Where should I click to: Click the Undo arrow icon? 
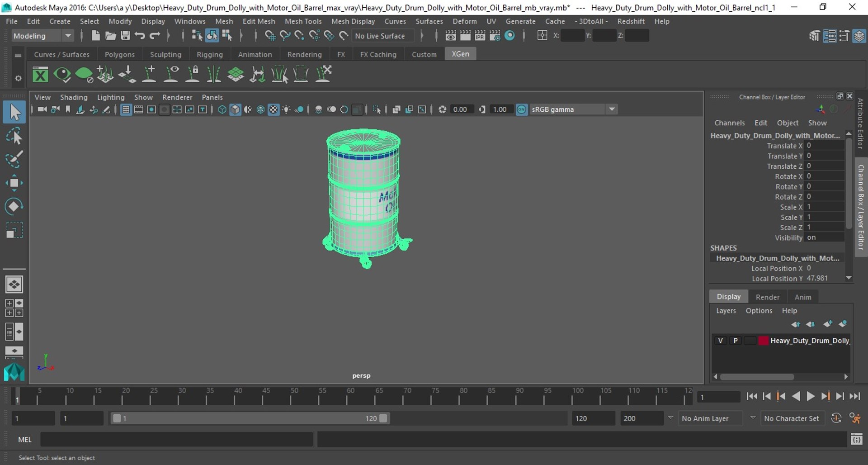pyautogui.click(x=140, y=36)
